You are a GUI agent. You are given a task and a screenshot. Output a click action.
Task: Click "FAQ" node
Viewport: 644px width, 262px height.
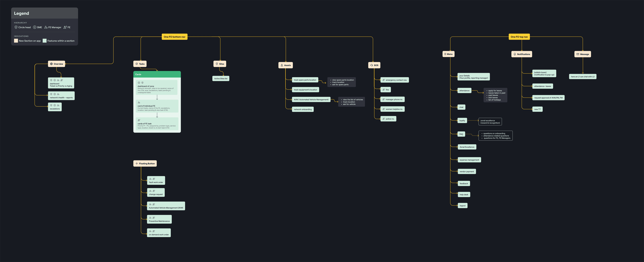click(461, 134)
